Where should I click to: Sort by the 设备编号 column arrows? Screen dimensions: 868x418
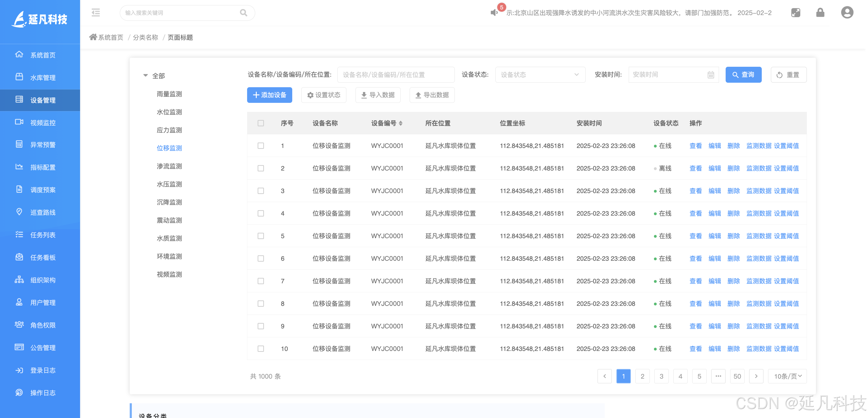coord(401,123)
